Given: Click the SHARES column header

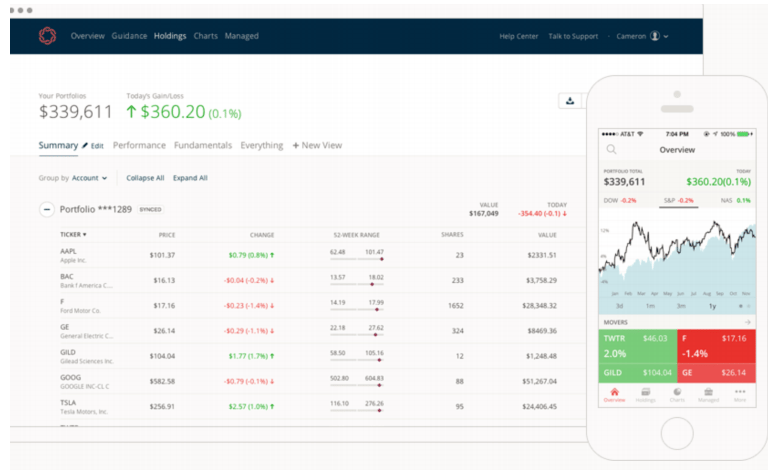Looking at the screenshot, I should 452,235.
